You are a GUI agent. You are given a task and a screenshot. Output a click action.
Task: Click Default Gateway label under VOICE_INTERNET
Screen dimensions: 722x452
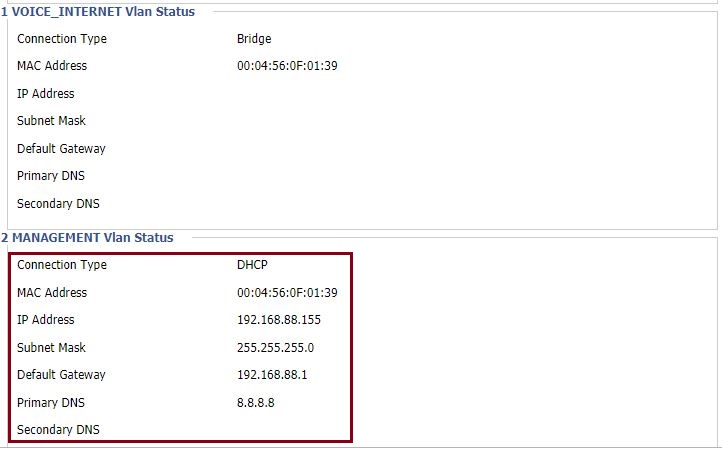pos(61,149)
